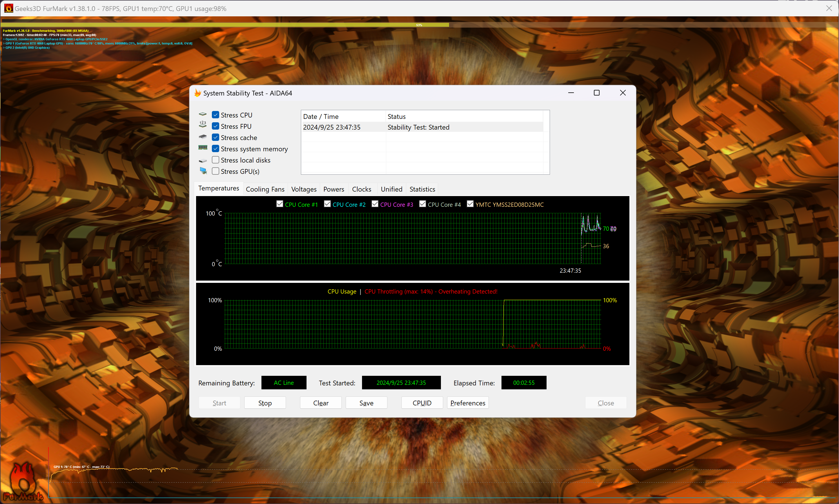Hide the CPU Core #4 temperature line
Image resolution: width=839 pixels, height=504 pixels.
(x=422, y=204)
